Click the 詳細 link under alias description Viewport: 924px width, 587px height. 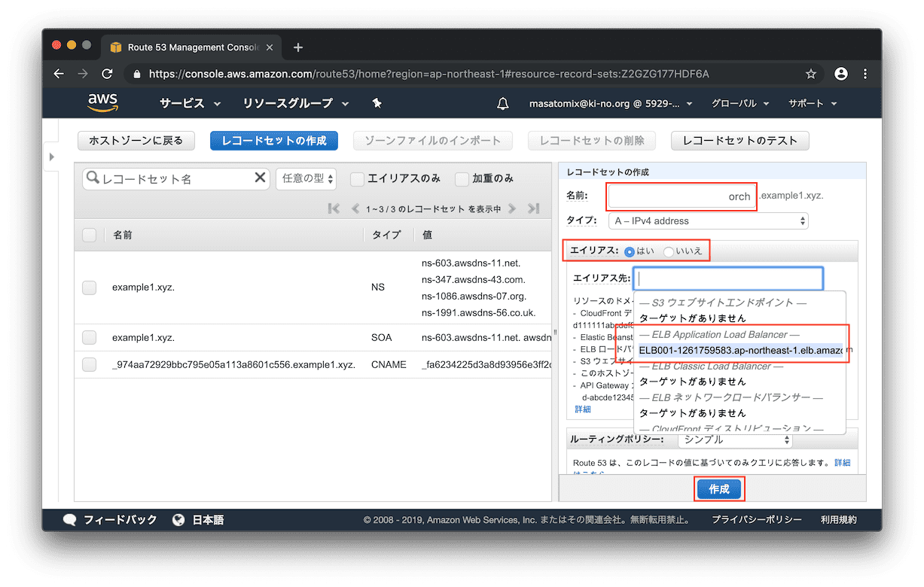583,409
